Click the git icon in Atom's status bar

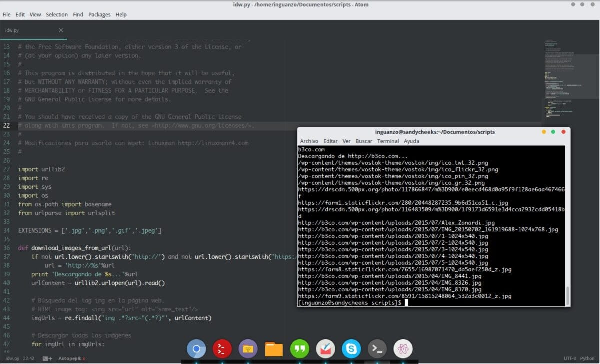click(x=46, y=358)
